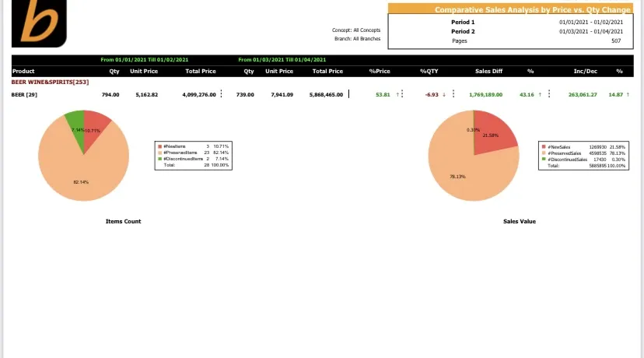This screenshot has height=358, width=644.
Task: Click the Sales Diff column header
Action: coord(488,71)
